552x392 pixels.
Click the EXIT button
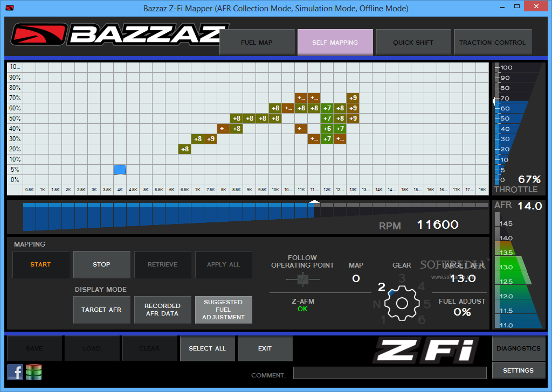pos(265,348)
